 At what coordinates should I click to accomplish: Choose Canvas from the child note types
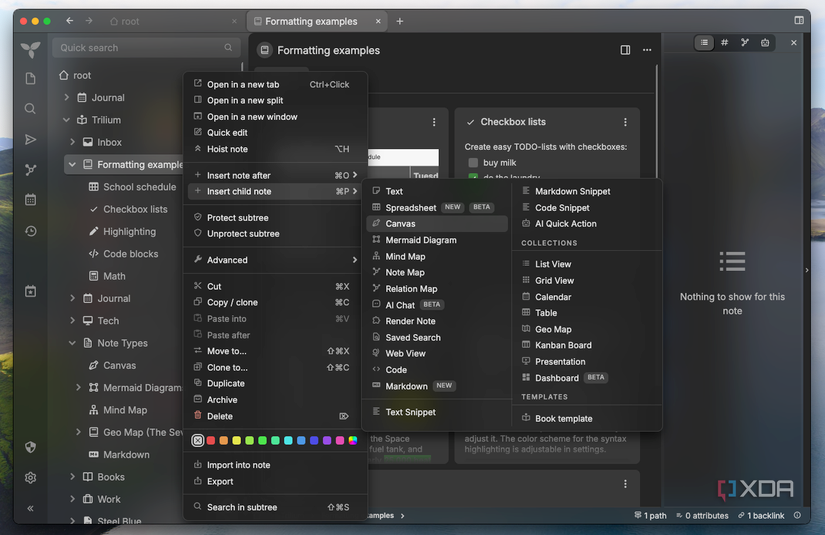(x=437, y=224)
